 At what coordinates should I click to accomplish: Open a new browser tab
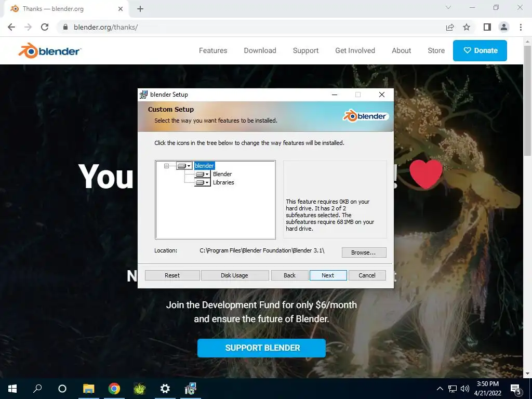(140, 9)
